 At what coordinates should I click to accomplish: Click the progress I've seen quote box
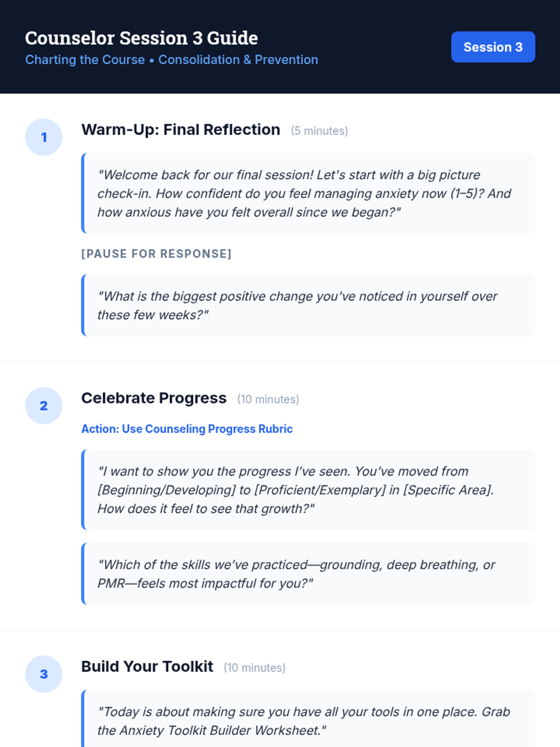tap(308, 490)
